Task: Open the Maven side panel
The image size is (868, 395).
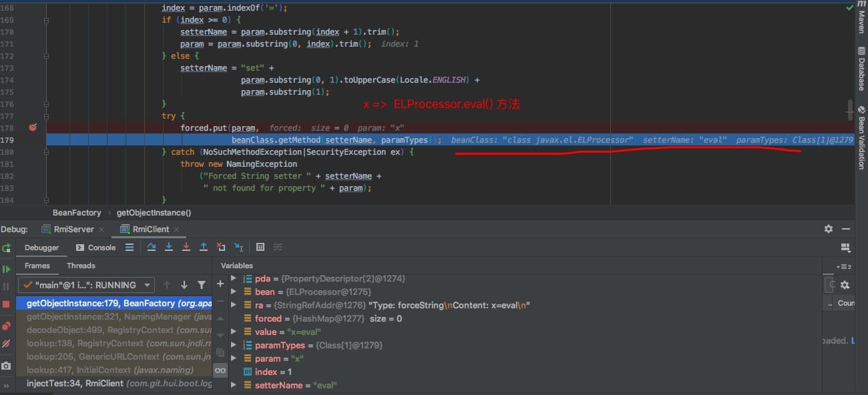Action: 861,21
